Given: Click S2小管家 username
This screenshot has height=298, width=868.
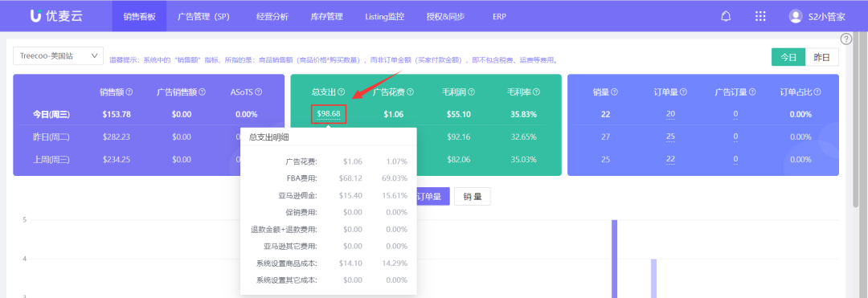Looking at the screenshot, I should point(826,17).
